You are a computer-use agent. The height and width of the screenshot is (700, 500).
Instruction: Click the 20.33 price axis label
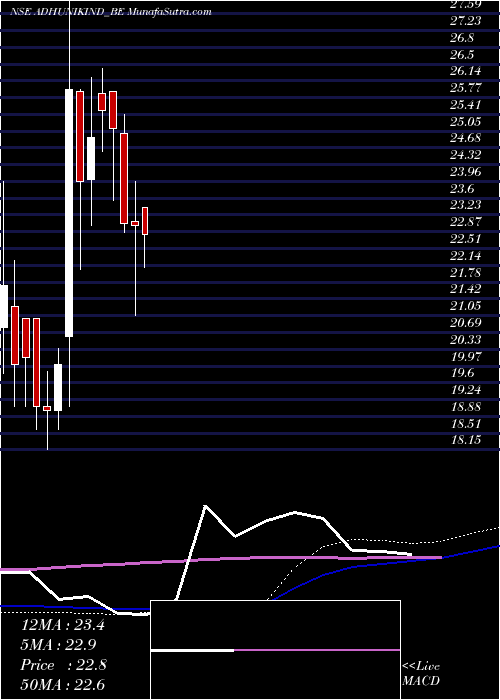click(465, 340)
